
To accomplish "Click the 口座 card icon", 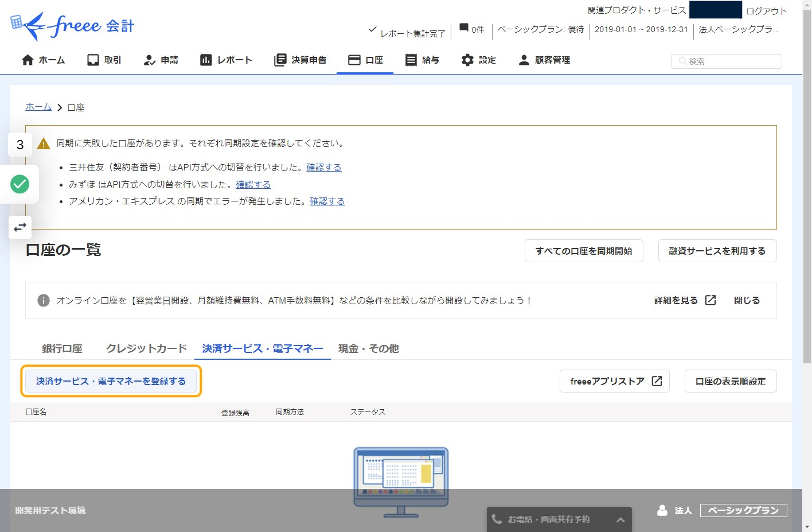I will click(x=354, y=60).
